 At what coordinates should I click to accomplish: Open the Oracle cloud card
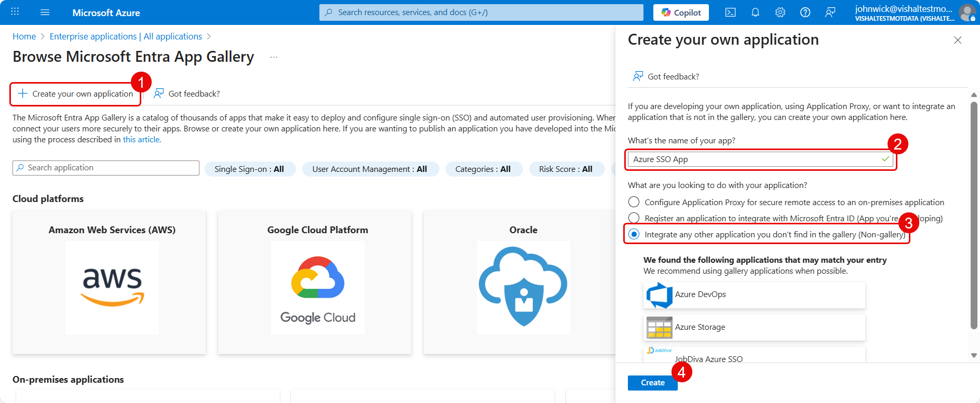[x=520, y=283]
